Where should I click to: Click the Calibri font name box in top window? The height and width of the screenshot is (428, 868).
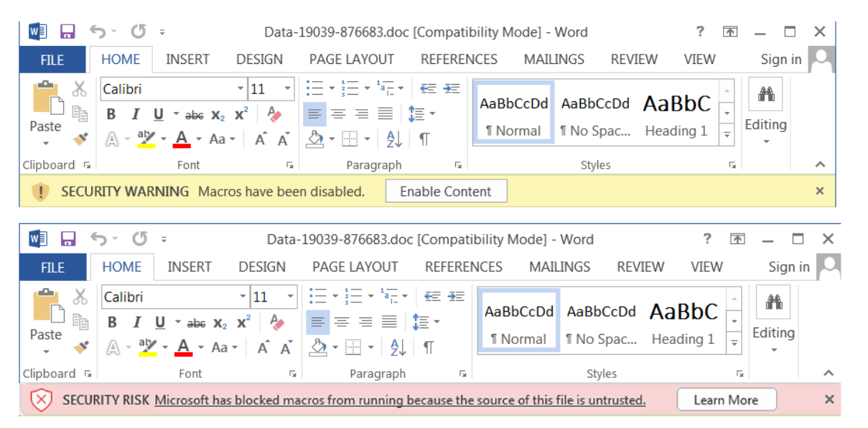pos(168,89)
